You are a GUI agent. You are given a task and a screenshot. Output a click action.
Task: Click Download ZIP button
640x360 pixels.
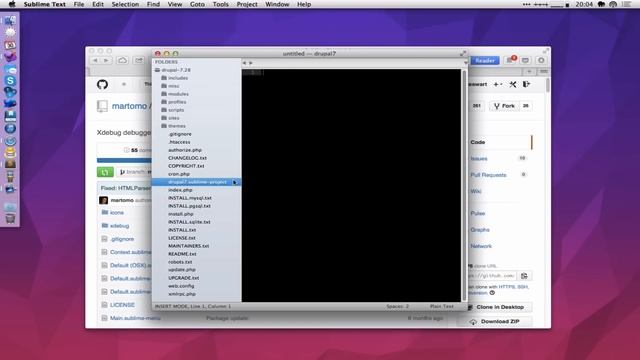coord(496,322)
